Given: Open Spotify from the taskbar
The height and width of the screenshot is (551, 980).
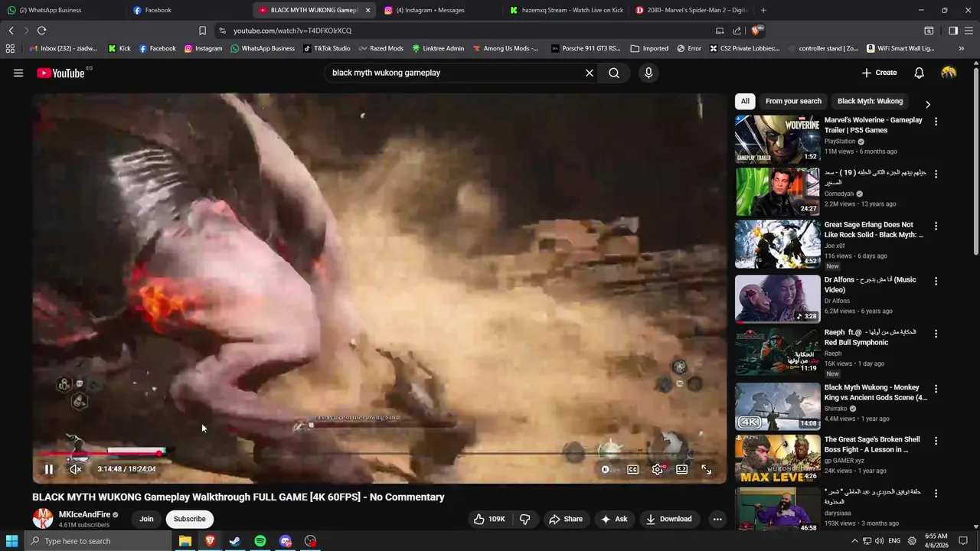Looking at the screenshot, I should (260, 541).
